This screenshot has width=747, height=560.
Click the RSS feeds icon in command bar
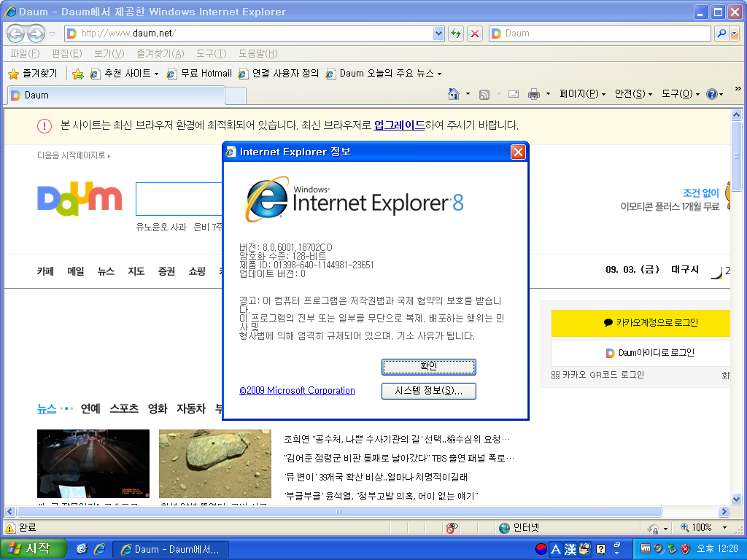484,94
